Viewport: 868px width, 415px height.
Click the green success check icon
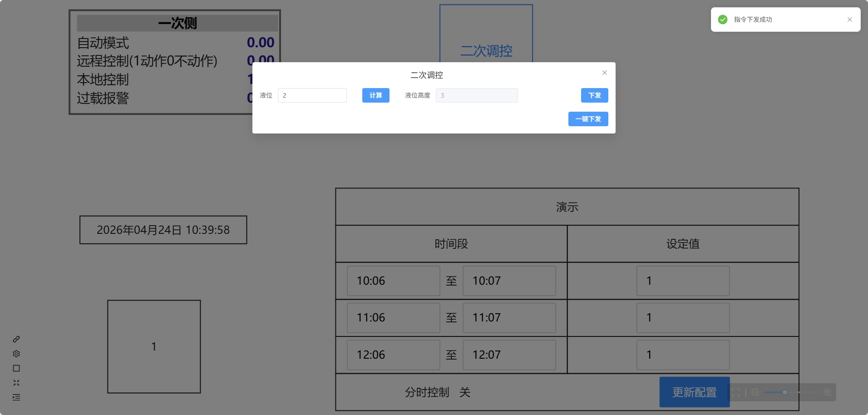723,20
